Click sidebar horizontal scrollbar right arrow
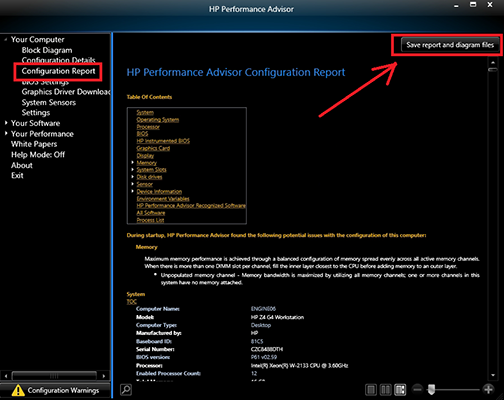The width and height of the screenshot is (504, 400). coord(104,376)
